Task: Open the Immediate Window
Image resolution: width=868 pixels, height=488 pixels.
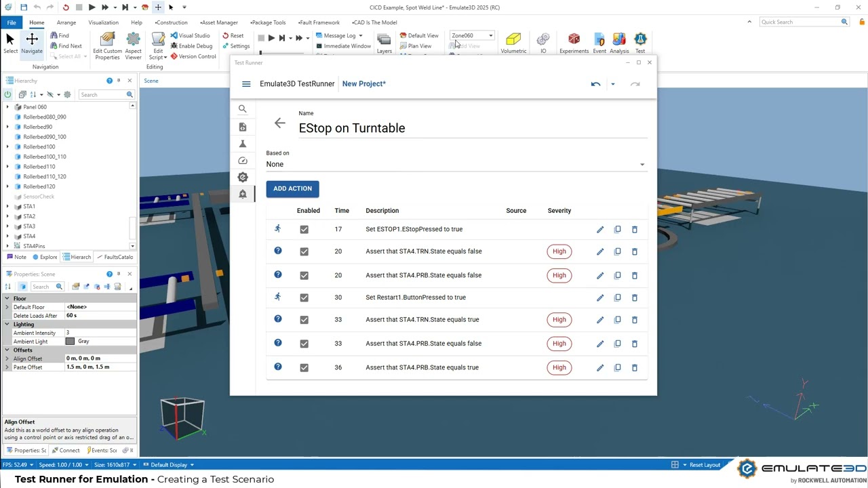Action: 343,46
